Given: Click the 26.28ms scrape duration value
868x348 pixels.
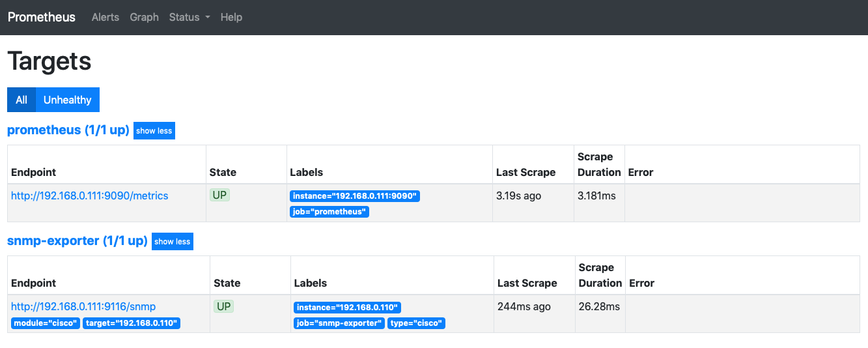Looking at the screenshot, I should pos(599,306).
